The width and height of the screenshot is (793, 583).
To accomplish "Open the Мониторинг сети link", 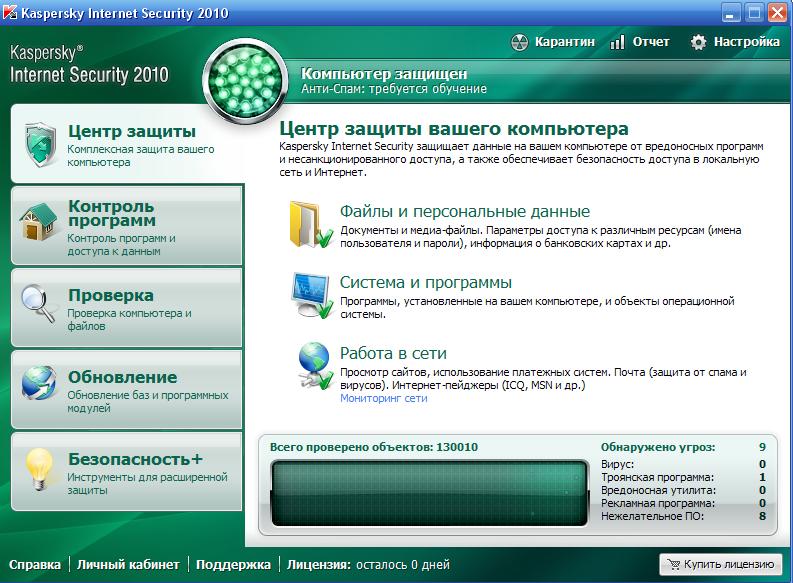I will [x=383, y=398].
